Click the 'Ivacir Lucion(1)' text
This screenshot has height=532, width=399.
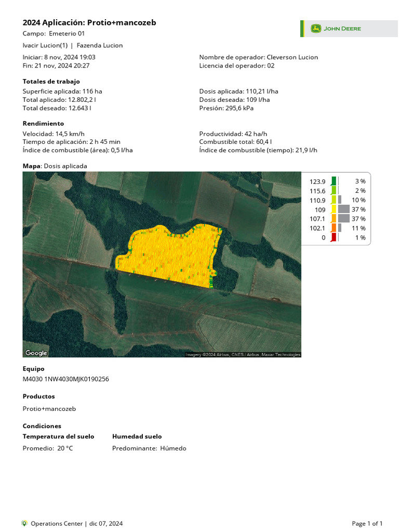45,46
